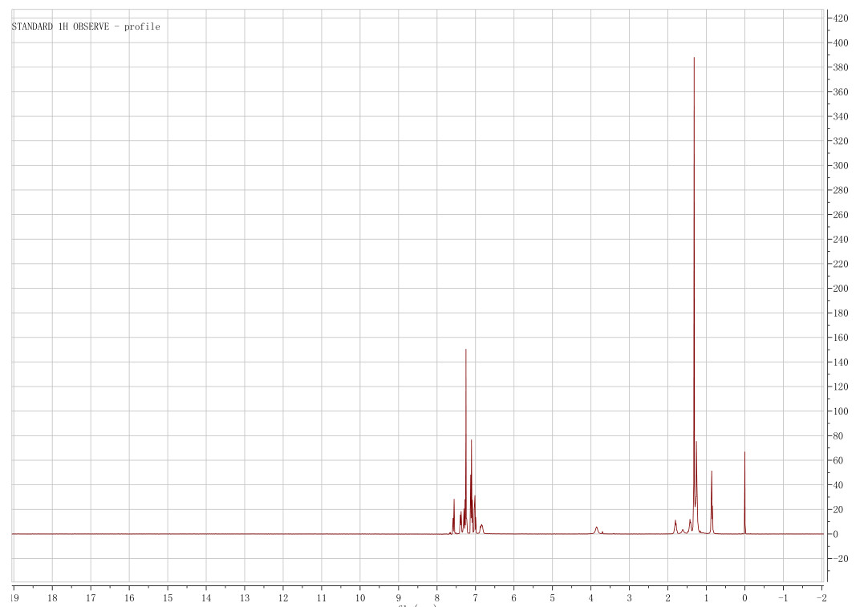Viewport: 868px width, 607px height.
Task: Click the y-axis label 100
Action: coord(841,411)
